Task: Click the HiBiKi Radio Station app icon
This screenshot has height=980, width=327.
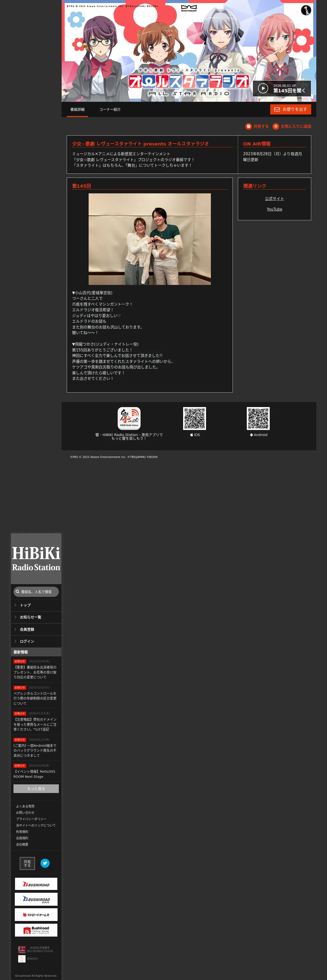Action: (129, 419)
